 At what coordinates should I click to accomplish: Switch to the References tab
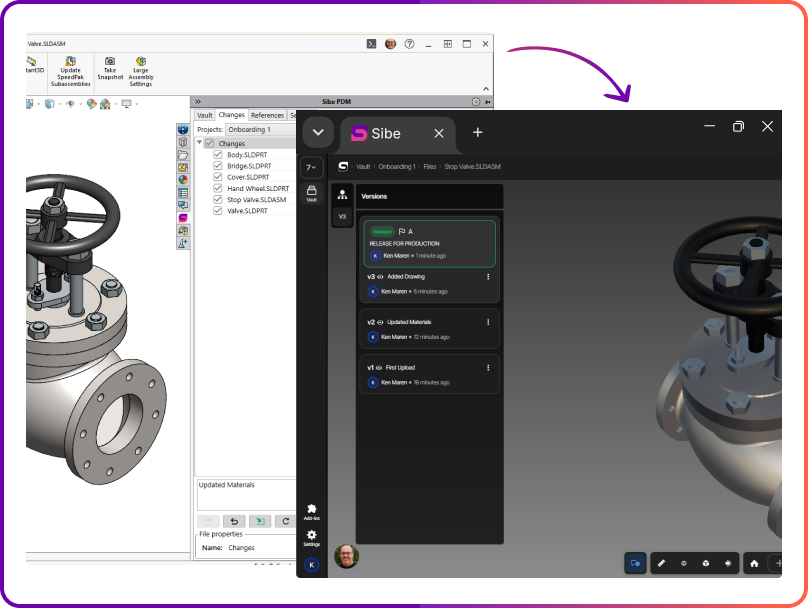[267, 115]
